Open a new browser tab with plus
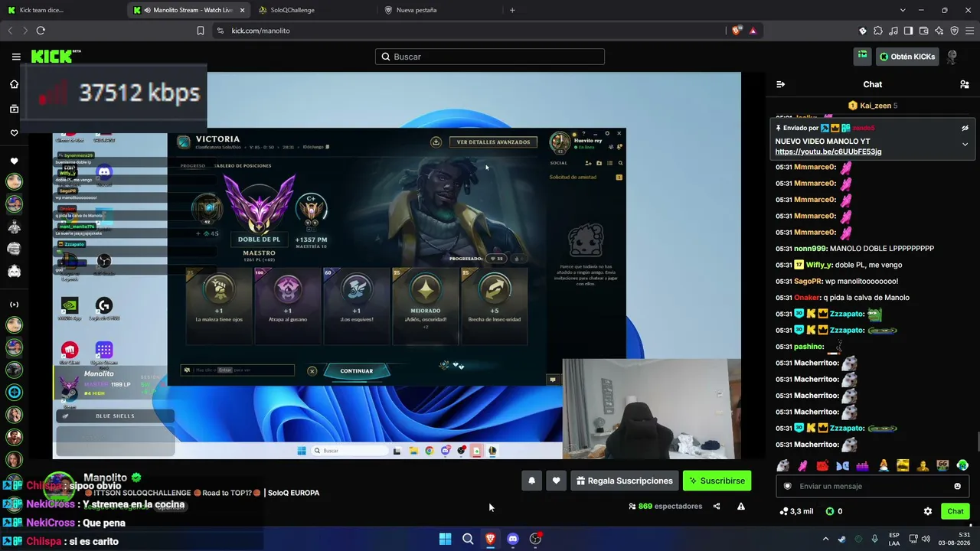 coord(512,10)
